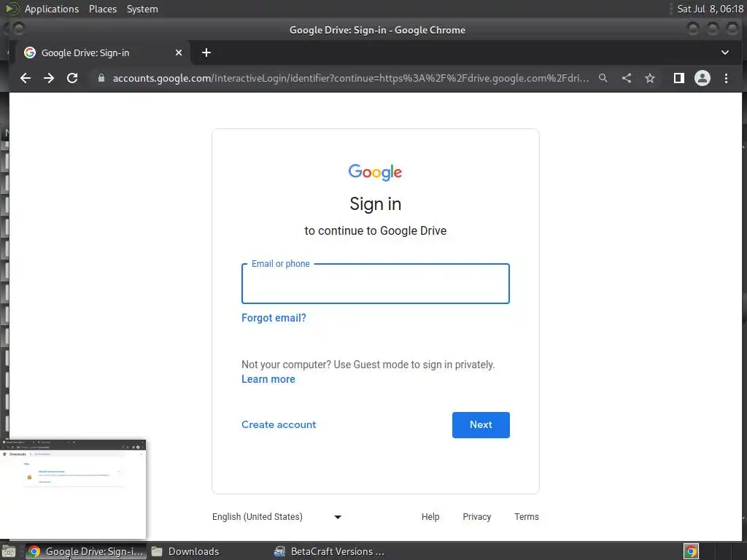
Task: Open the Places menu
Action: [x=103, y=9]
